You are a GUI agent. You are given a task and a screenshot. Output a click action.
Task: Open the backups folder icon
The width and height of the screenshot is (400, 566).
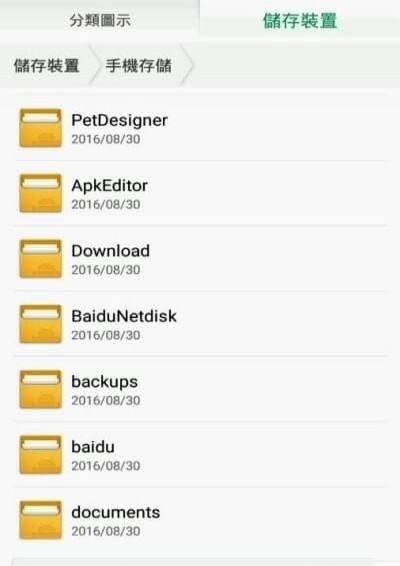(x=40, y=389)
